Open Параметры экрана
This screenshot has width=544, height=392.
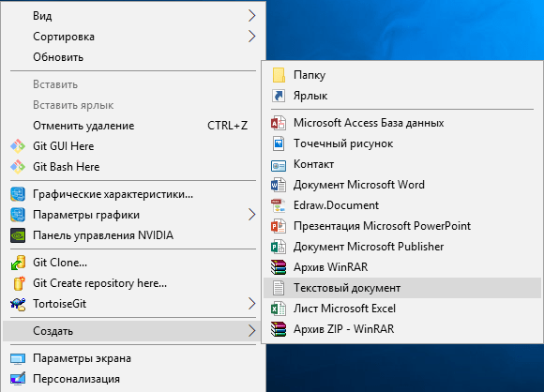pos(133,358)
